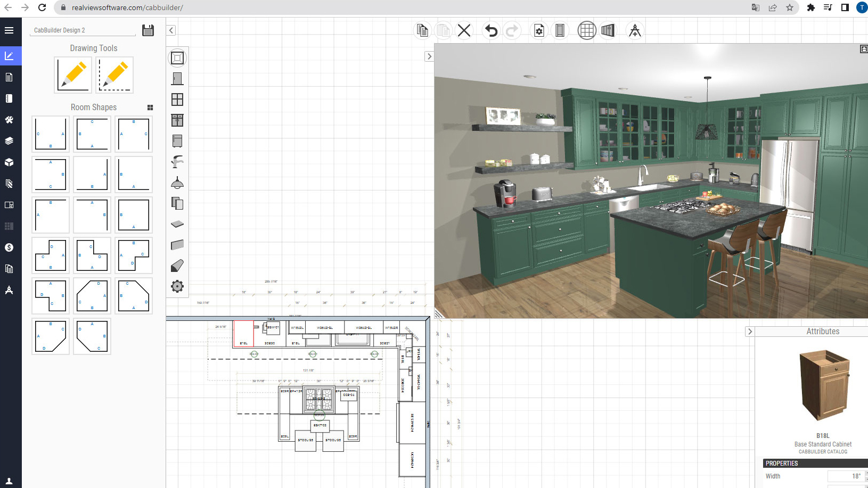
Task: Select the door tool in vertical toolbar
Action: pyautogui.click(x=177, y=79)
